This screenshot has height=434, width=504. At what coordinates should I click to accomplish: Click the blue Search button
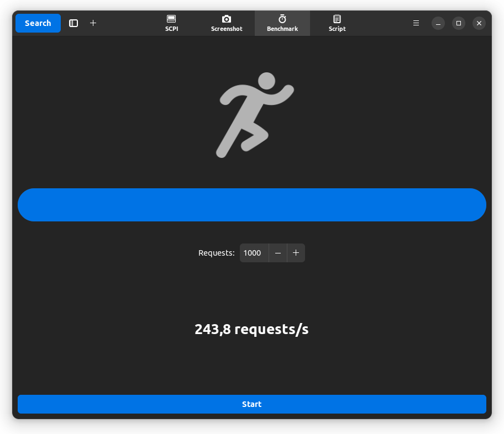38,23
